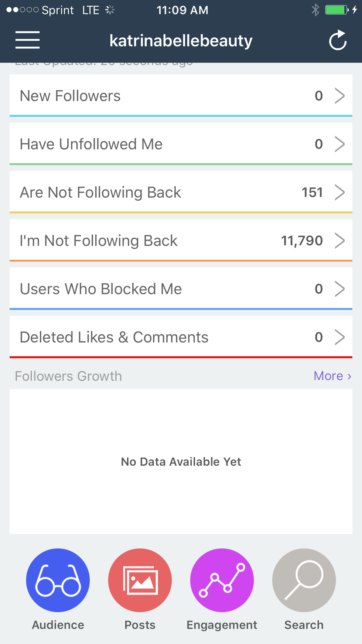This screenshot has width=362, height=644.
Task: Open Audience glasses icon
Action: click(x=58, y=580)
